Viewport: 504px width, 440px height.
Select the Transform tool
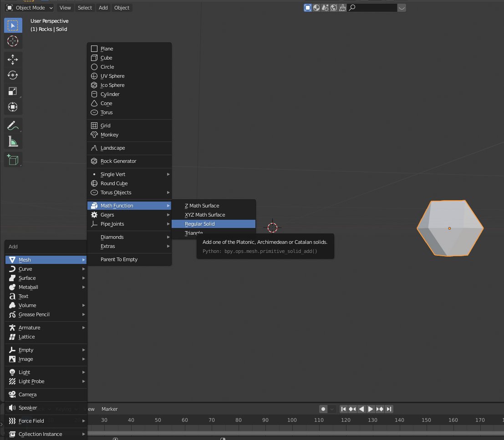pos(13,107)
